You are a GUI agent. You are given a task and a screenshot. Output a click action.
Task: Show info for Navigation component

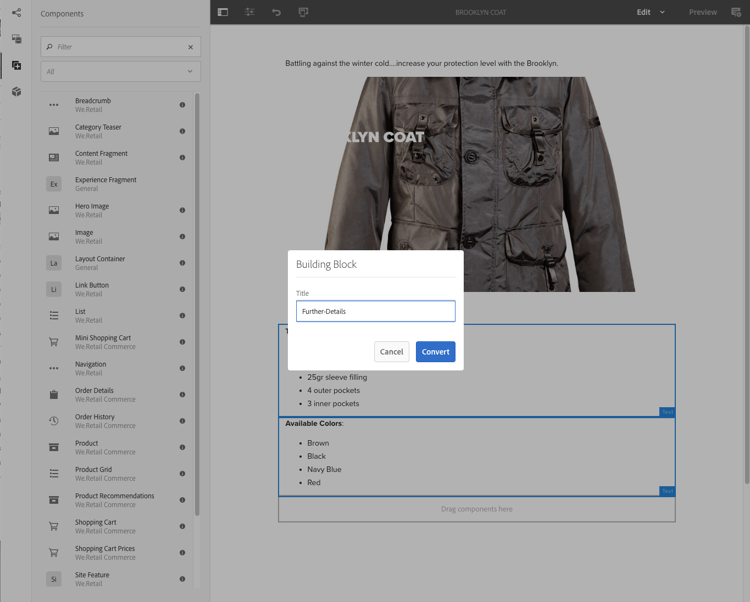182,368
